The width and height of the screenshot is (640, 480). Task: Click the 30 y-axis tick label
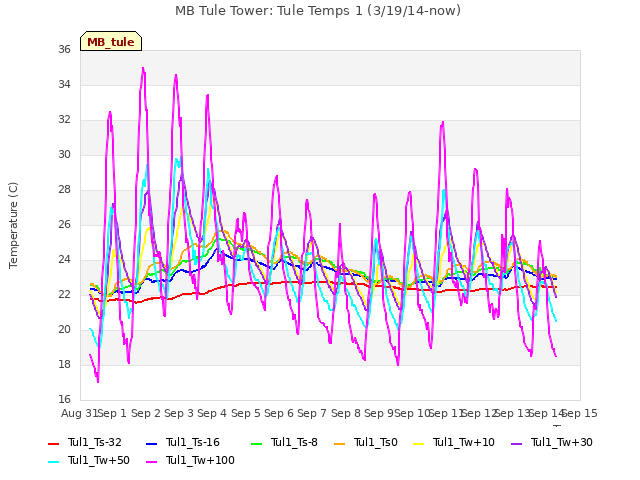[x=64, y=155]
